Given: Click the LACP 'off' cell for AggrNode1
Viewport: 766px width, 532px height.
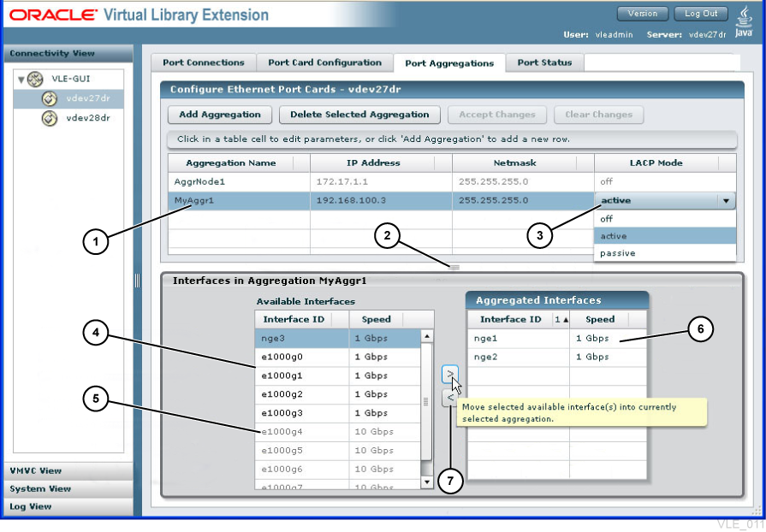Looking at the screenshot, I should 665,181.
